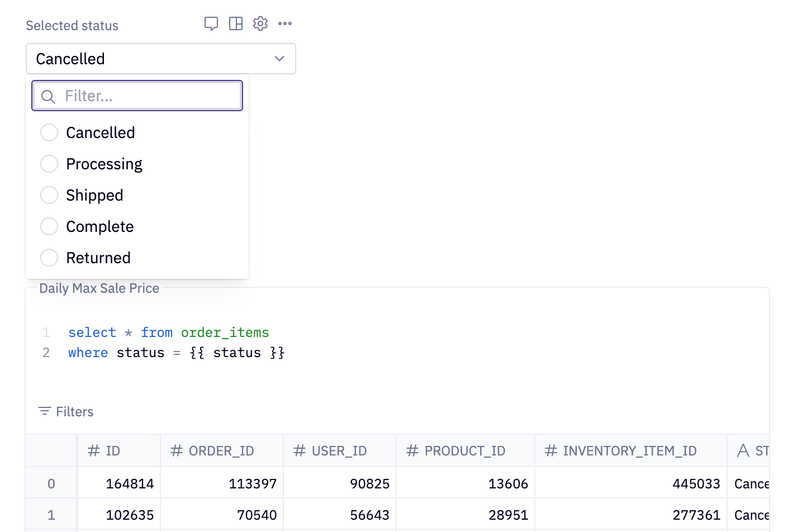Pick the Complete status option
The width and height of the screenshot is (798, 532).
click(x=49, y=226)
